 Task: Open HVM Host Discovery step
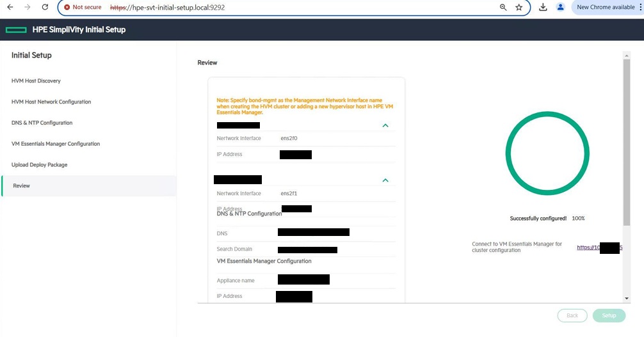(x=36, y=81)
